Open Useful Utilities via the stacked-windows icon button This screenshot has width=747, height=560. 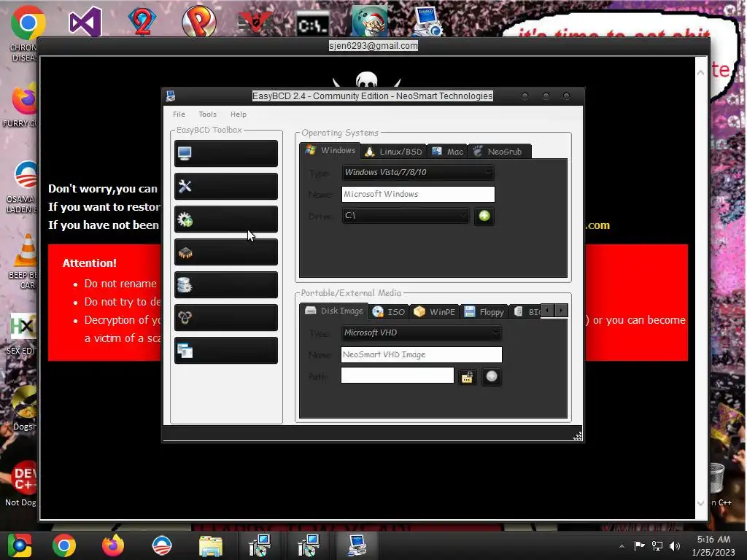coord(226,351)
